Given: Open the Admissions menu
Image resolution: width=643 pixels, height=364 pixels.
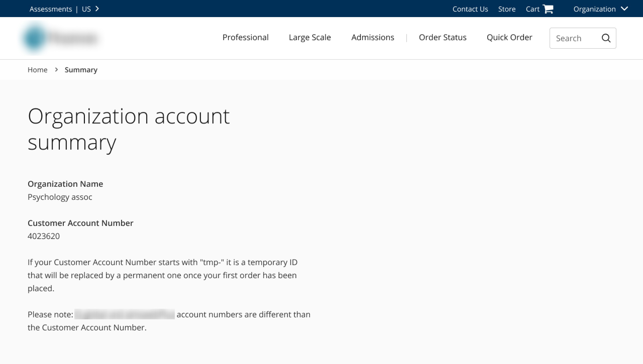Looking at the screenshot, I should click(x=372, y=37).
